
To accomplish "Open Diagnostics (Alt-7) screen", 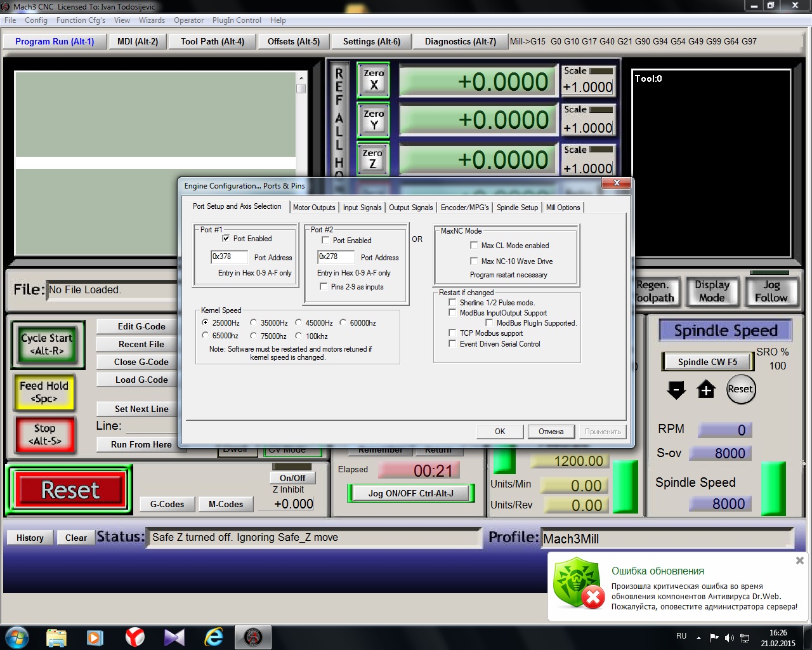I will coord(461,41).
